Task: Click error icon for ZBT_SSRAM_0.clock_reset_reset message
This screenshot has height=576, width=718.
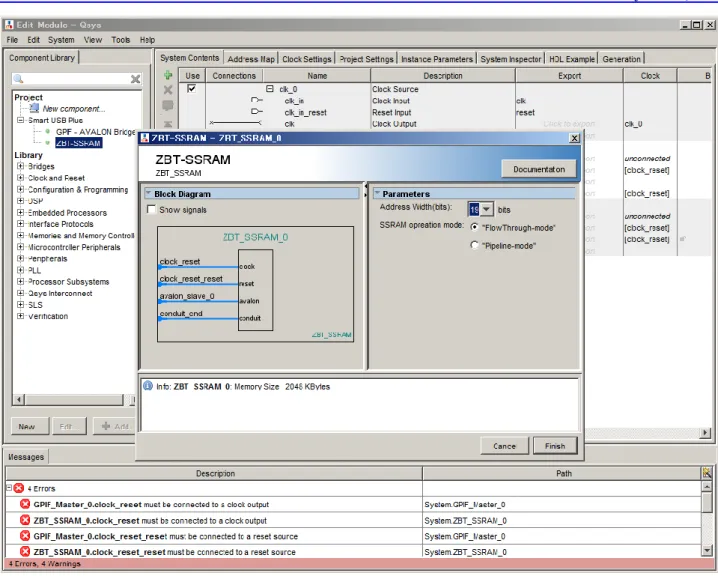Action: point(25,552)
